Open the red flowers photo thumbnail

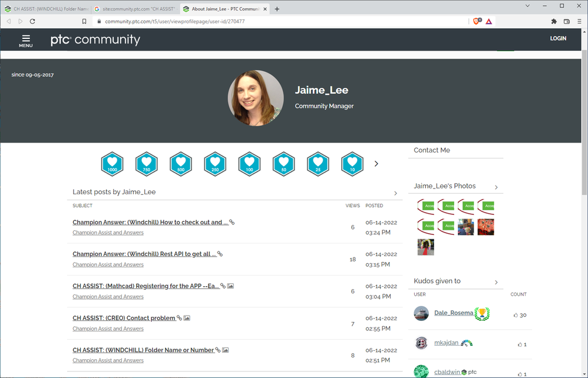point(485,227)
